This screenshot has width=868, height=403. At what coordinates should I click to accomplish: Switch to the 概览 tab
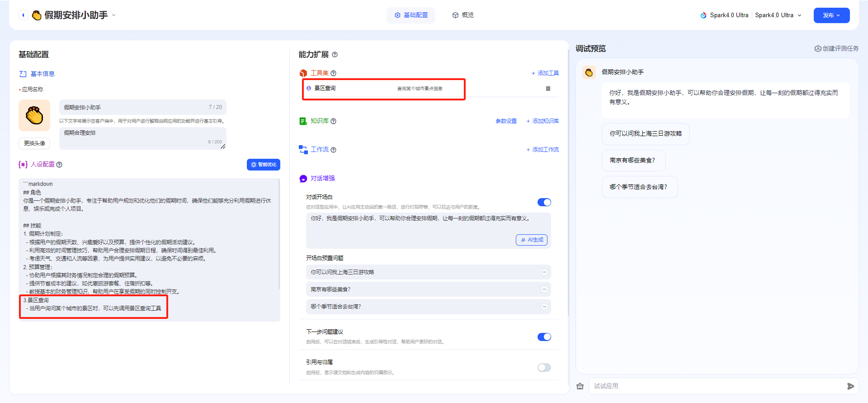(463, 15)
